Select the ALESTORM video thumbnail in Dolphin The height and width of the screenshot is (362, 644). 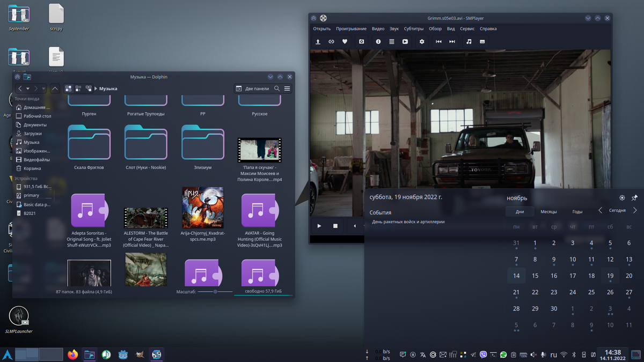(146, 218)
